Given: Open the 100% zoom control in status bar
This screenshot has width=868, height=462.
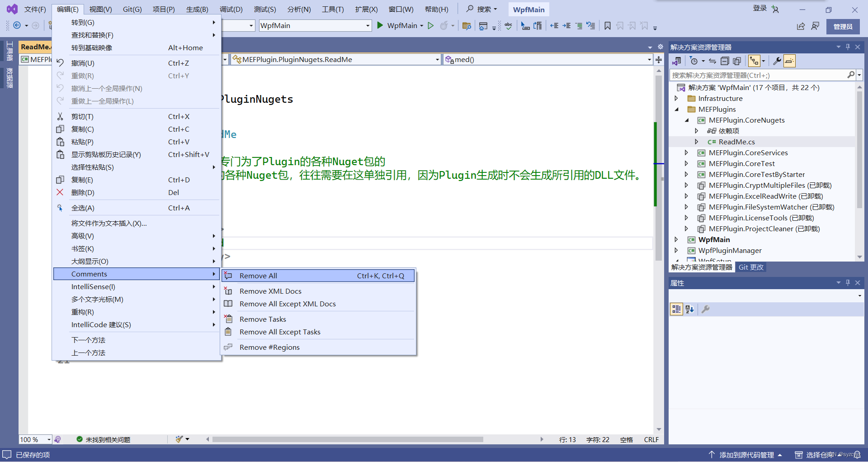Looking at the screenshot, I should tap(35, 439).
